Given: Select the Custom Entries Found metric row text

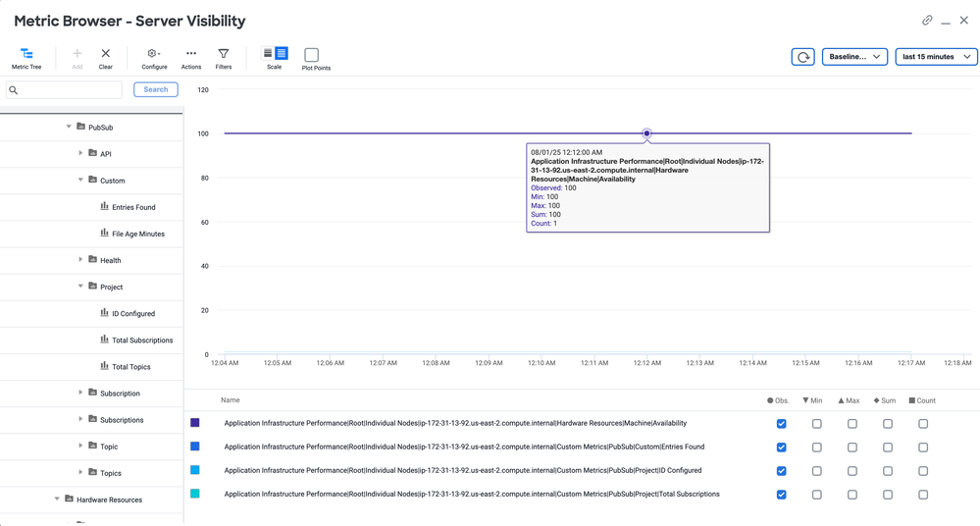Looking at the screenshot, I should pos(464,447).
